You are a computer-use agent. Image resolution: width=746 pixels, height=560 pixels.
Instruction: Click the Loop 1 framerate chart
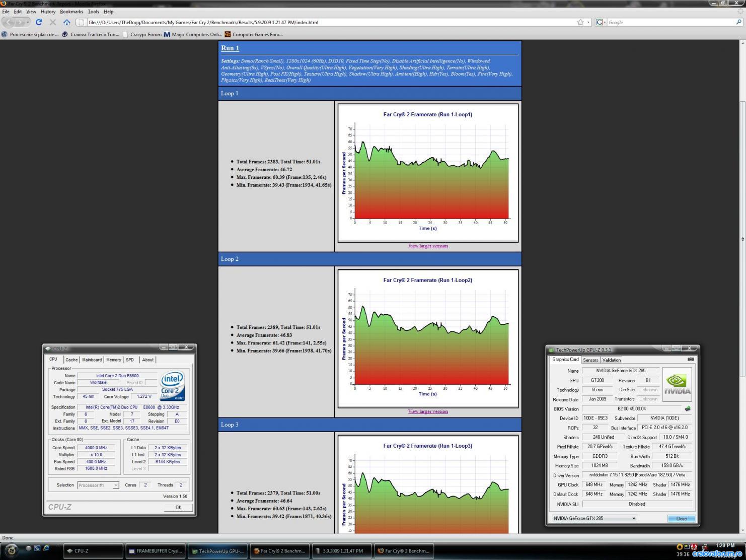pyautogui.click(x=428, y=173)
